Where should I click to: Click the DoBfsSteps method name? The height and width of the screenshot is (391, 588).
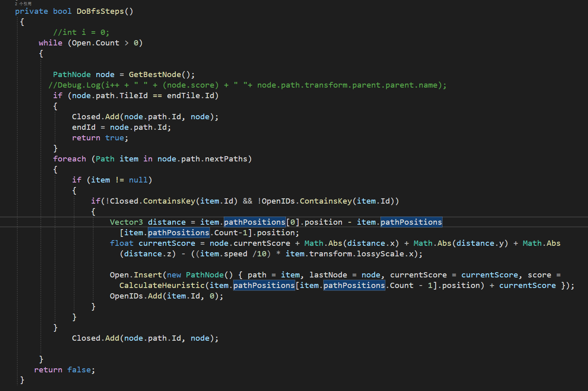point(100,11)
